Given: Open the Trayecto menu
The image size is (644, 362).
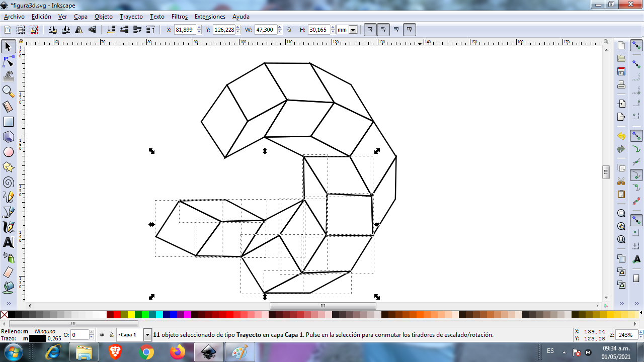Looking at the screenshot, I should click(131, 17).
